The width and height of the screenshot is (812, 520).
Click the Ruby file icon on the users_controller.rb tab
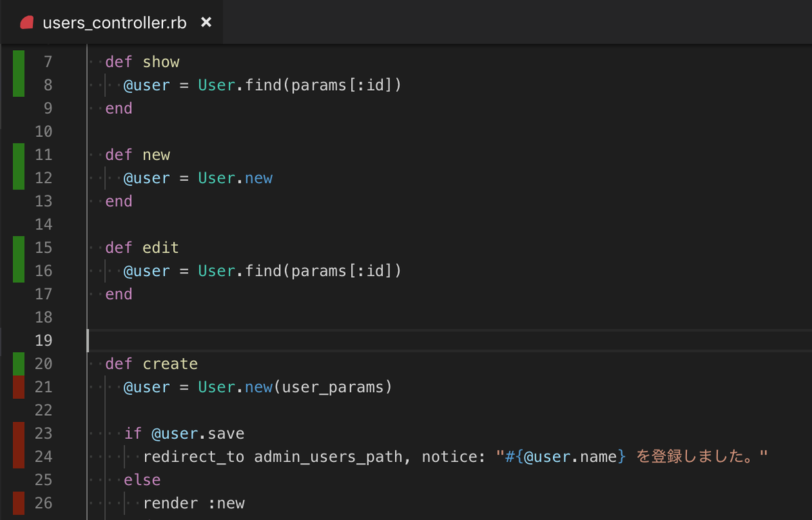(28, 23)
